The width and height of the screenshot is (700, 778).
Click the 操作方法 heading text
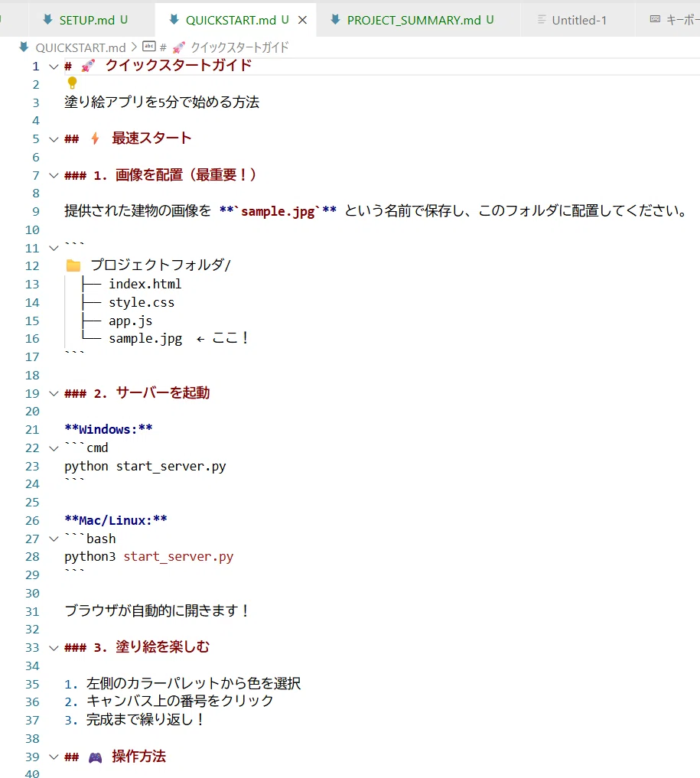[139, 757]
